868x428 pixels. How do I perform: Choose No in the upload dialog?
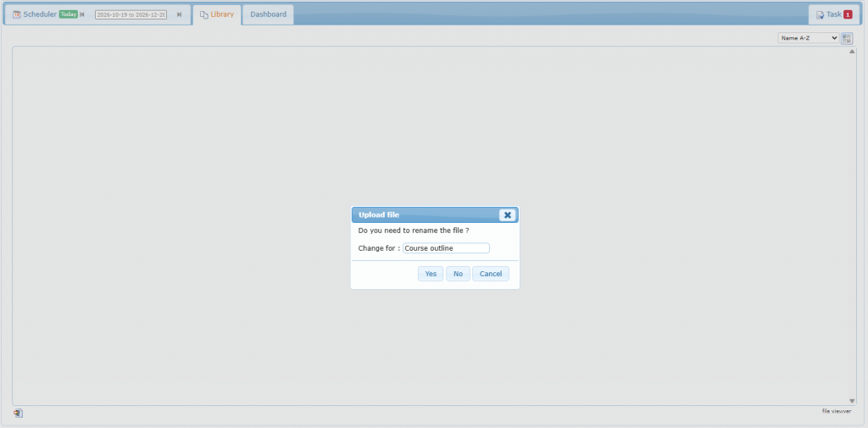[x=458, y=274]
